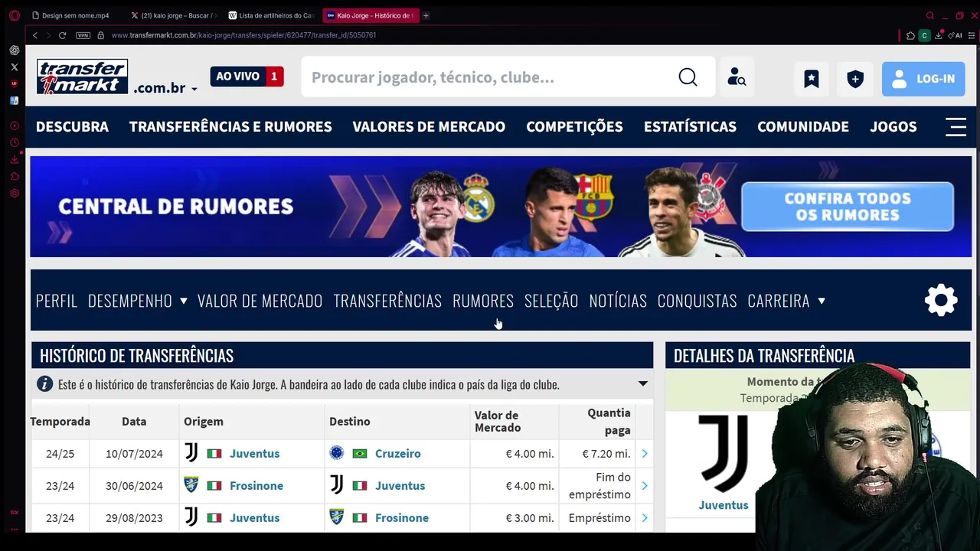Open ChatGPT in the Opera sidebar
Image resolution: width=980 pixels, height=551 pixels.
click(x=15, y=51)
